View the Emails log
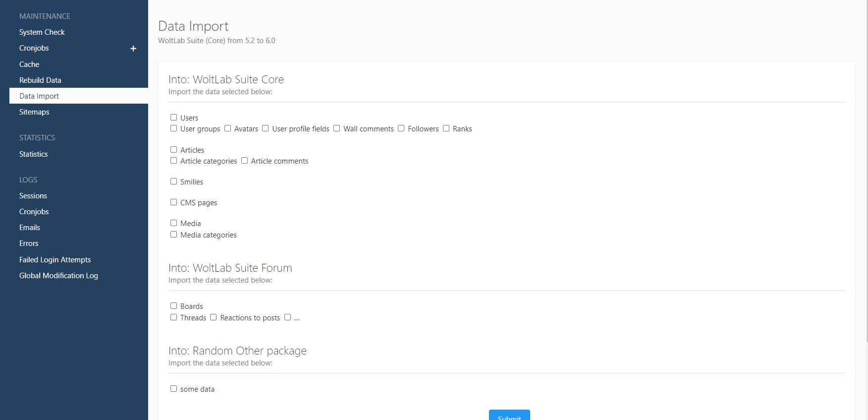This screenshot has height=420, width=868. (x=30, y=228)
